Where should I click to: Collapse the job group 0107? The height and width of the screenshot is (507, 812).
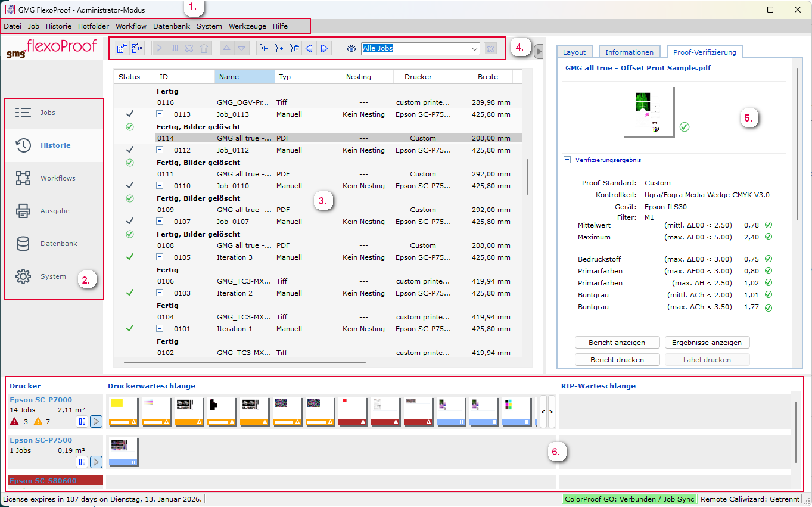click(160, 221)
